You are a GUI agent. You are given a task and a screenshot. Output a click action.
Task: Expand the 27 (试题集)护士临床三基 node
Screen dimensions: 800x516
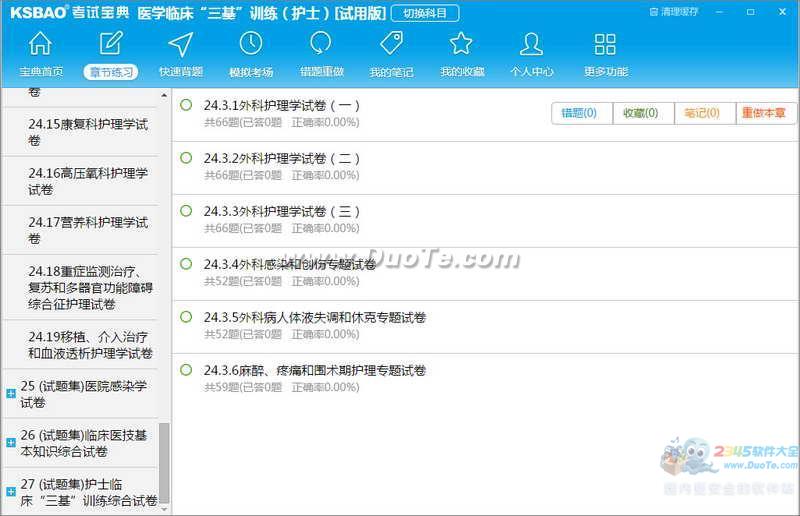pos(11,492)
